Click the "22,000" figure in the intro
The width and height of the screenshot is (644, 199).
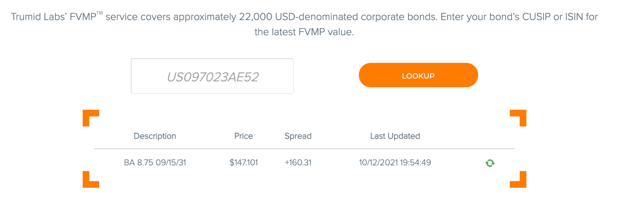(x=255, y=17)
